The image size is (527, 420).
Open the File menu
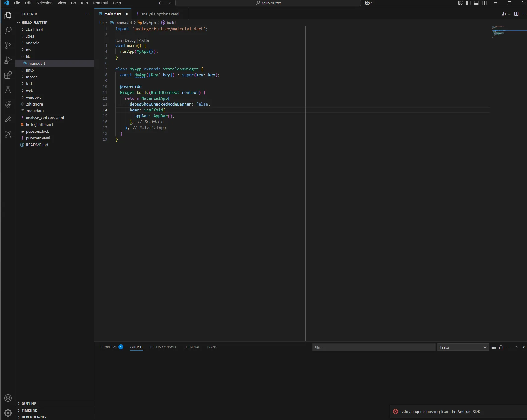coord(17,3)
